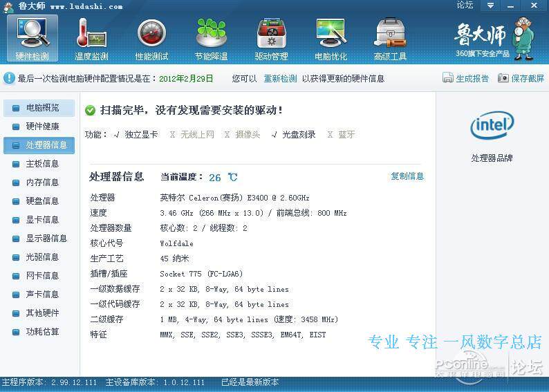Screen dimensions: 549x392
Task: Click the 核心数: 2 / 线程数: 2 value
Action: 203,228
